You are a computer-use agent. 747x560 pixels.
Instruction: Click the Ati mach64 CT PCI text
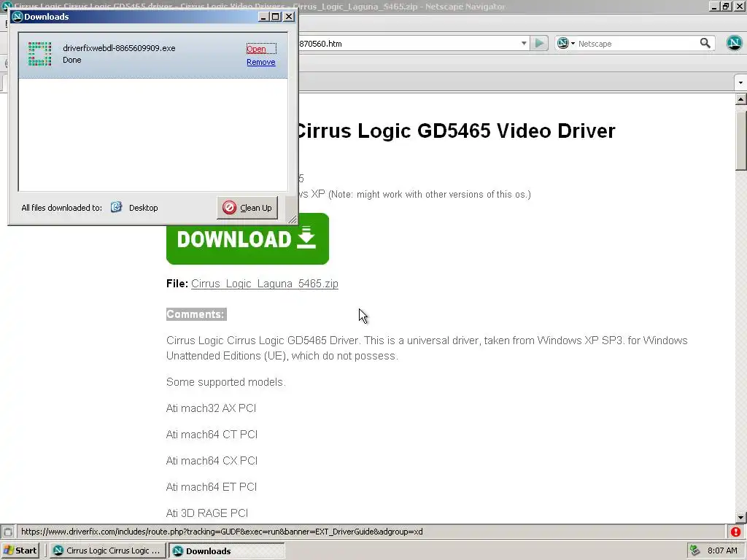click(x=212, y=435)
